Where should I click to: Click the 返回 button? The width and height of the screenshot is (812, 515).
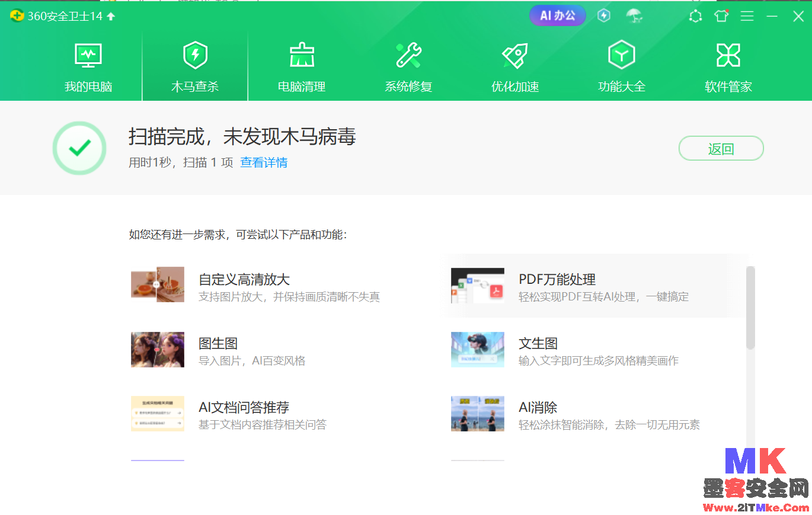[721, 149]
